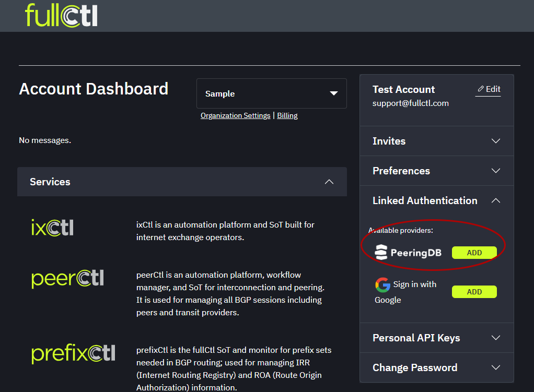Click the peerCtl service logo

68,278
